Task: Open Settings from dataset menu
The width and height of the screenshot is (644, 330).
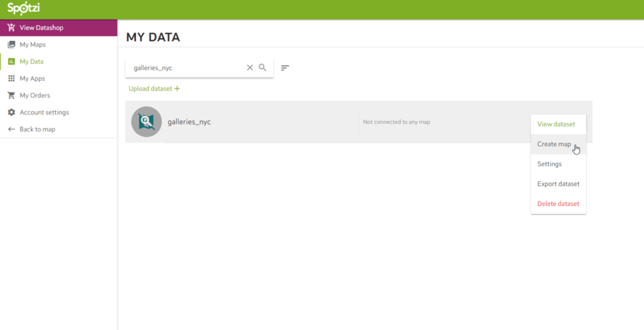Action: [558, 164]
